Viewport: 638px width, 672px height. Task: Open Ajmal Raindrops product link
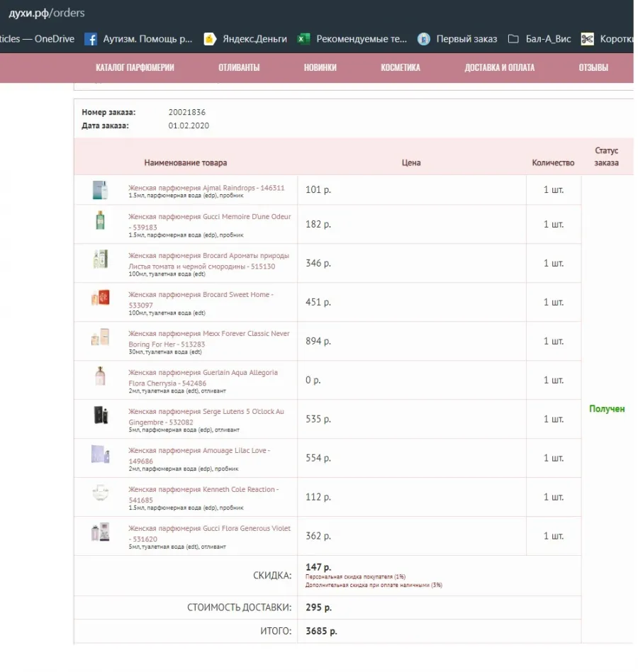pos(206,188)
